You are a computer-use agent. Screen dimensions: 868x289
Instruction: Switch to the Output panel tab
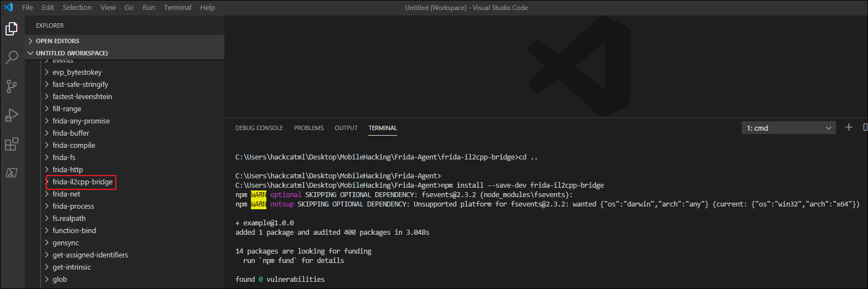[346, 128]
